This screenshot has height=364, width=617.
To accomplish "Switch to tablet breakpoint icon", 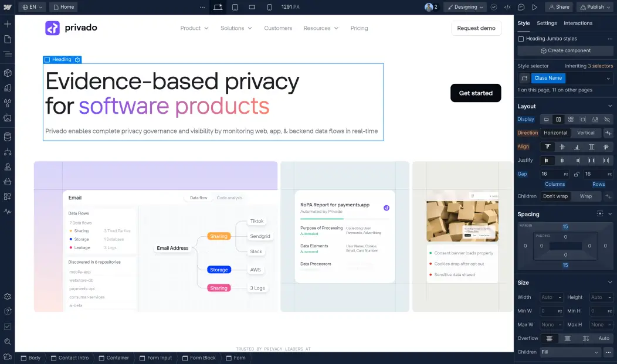I will click(235, 7).
